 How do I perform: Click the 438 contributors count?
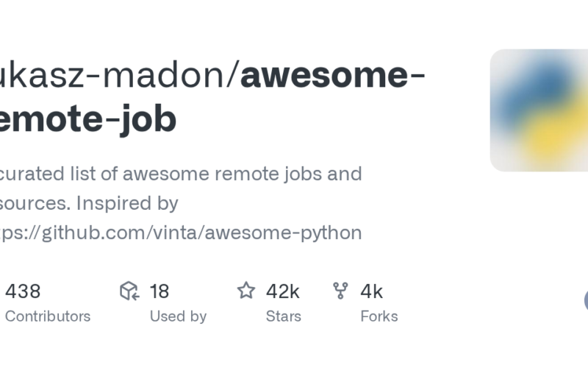point(23,291)
